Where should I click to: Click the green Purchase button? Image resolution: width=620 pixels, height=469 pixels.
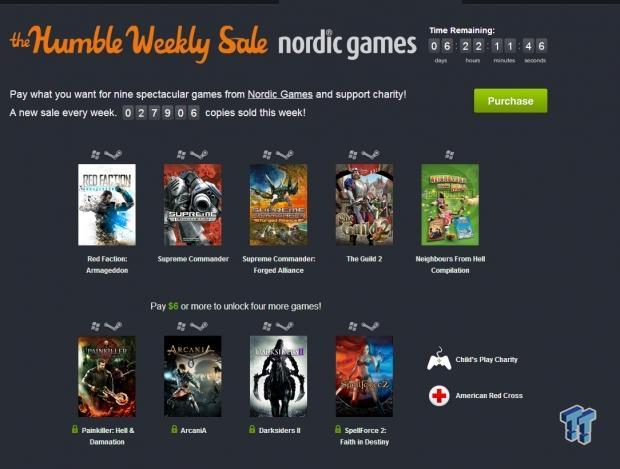point(510,101)
